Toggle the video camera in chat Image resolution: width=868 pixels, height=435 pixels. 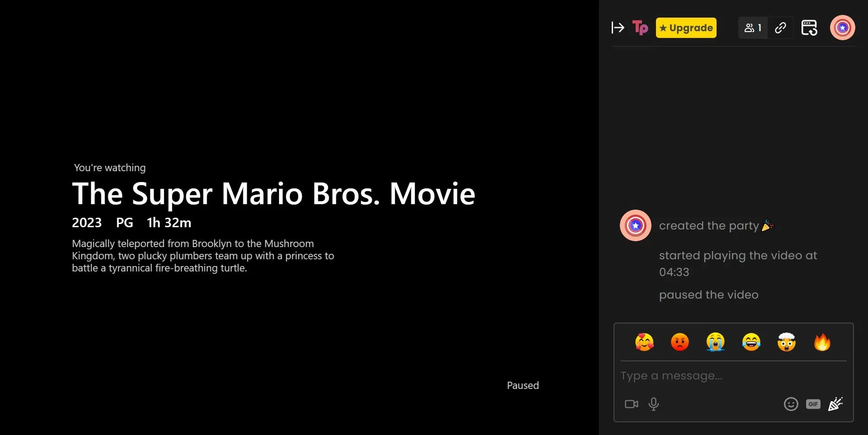pyautogui.click(x=632, y=404)
